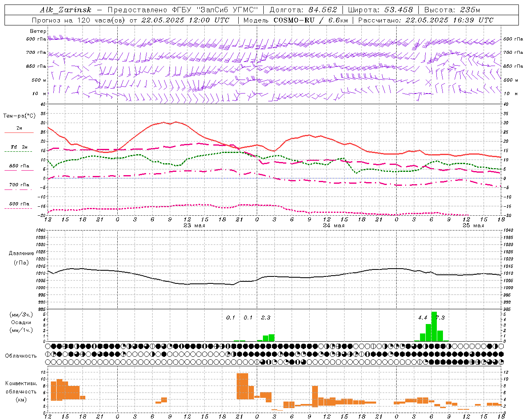The width and height of the screenshot is (525, 420).
Task: Click the (км) unit label of convective panel
Action: (21, 399)
